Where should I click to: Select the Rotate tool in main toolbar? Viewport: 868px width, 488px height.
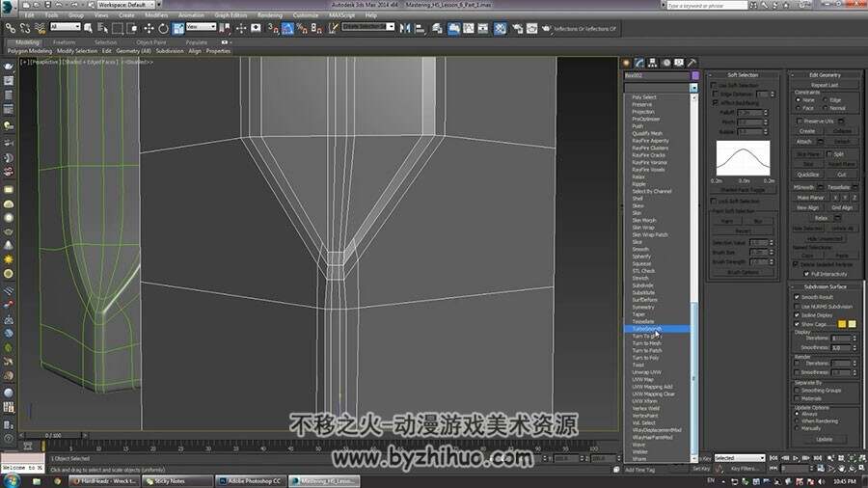coord(163,28)
